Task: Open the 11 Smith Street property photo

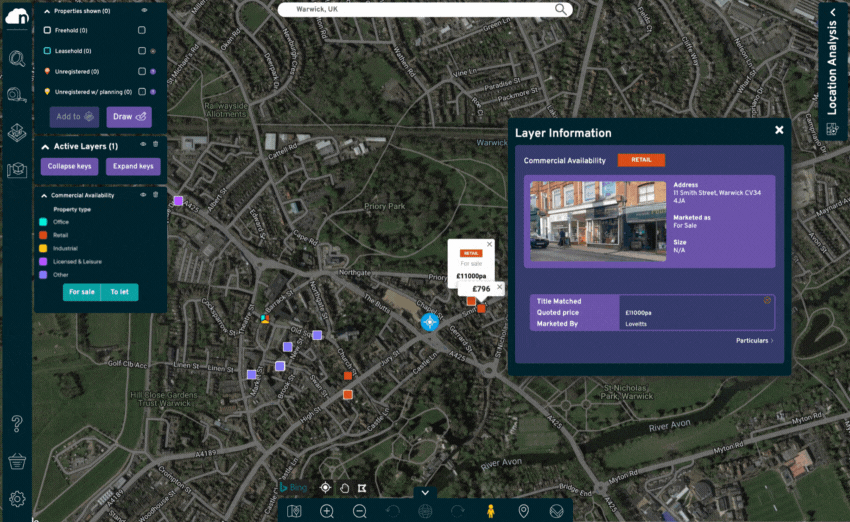Action: click(x=598, y=221)
